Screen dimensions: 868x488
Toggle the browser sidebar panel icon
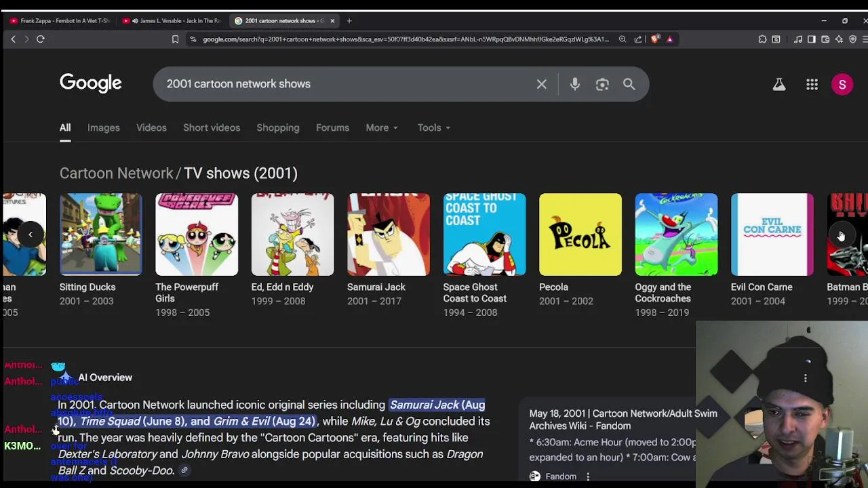click(811, 39)
